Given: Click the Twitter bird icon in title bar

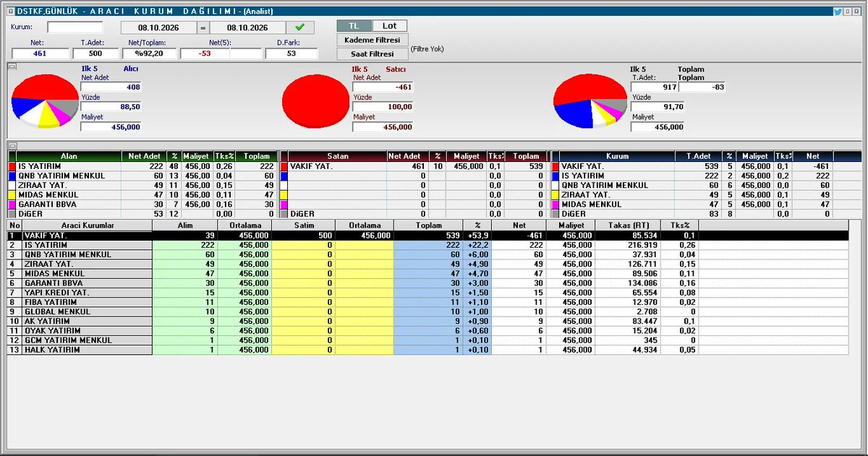Looking at the screenshot, I should click(x=838, y=12).
